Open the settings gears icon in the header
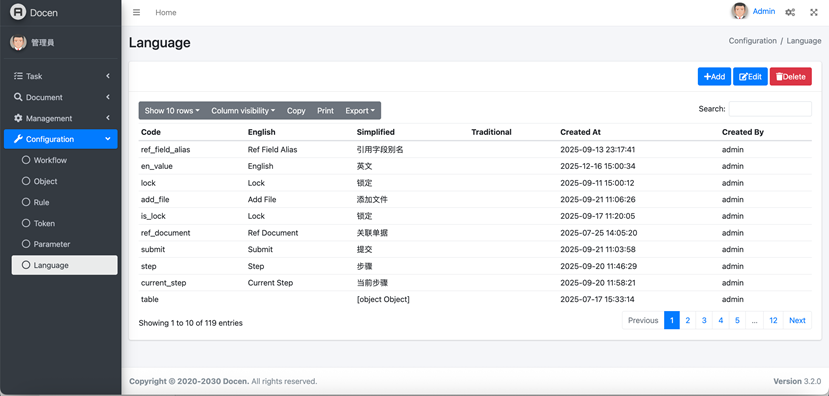 click(790, 12)
